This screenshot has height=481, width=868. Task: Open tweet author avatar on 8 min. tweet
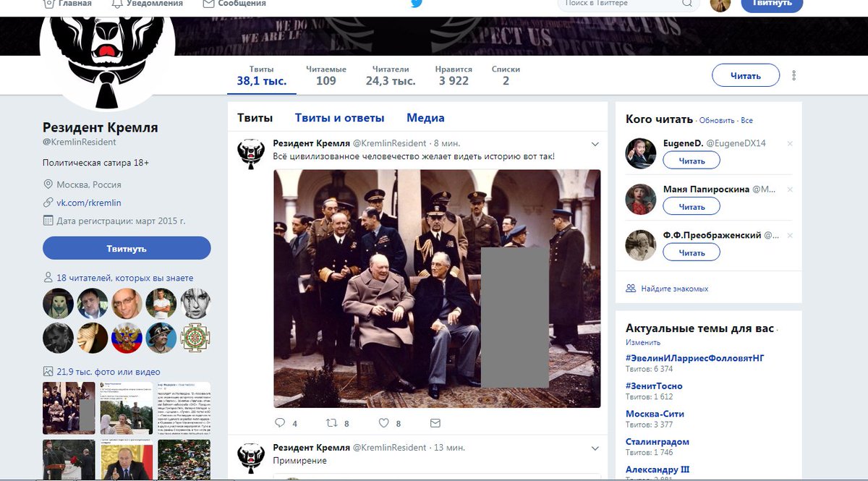point(250,154)
